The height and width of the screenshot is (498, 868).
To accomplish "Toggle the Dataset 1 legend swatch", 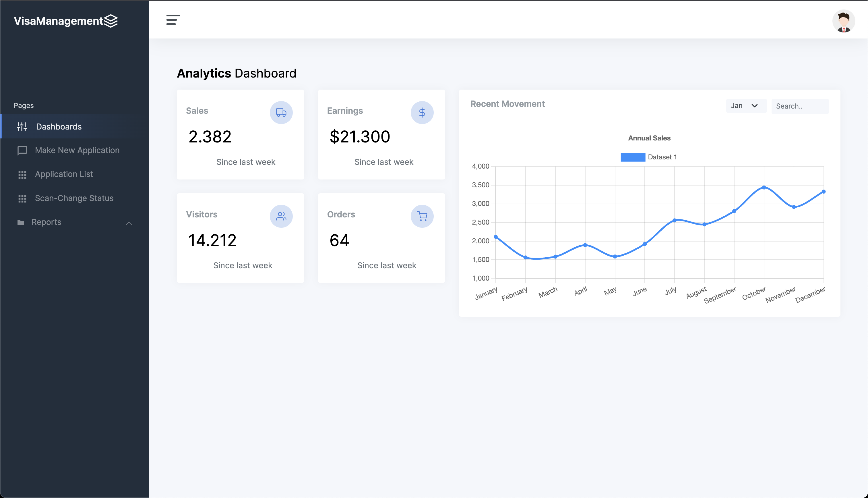I will (633, 157).
